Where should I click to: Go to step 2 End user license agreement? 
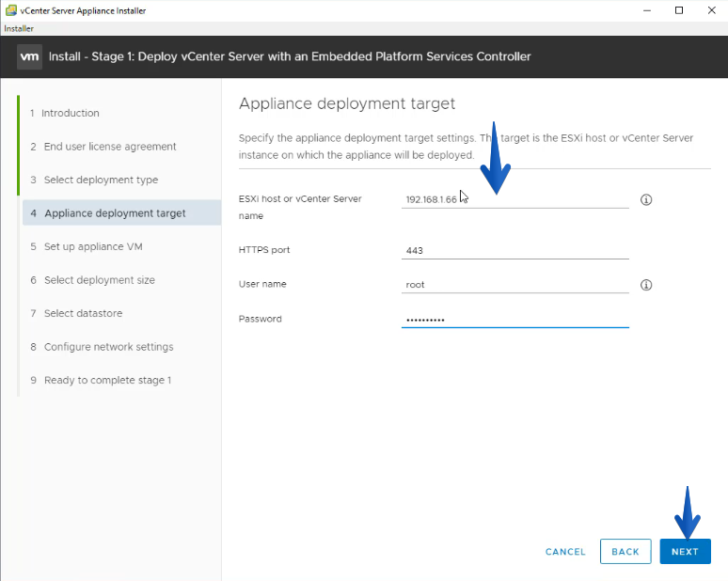103,147
